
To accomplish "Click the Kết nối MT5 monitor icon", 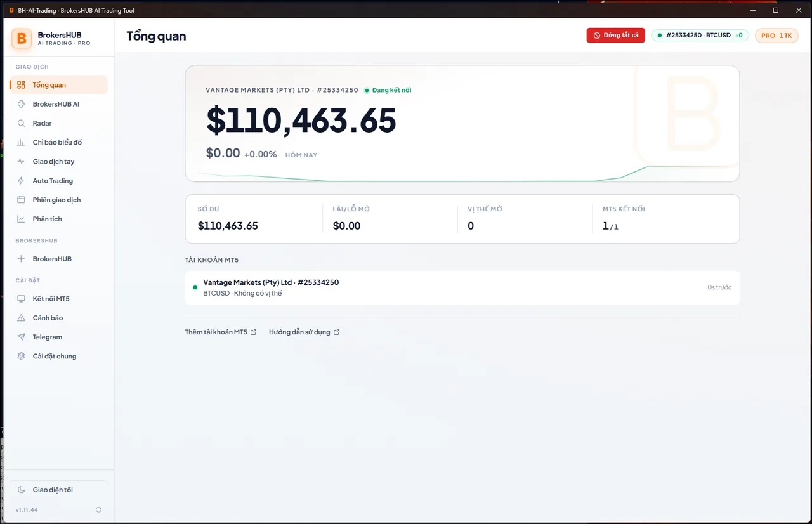I will [x=21, y=299].
